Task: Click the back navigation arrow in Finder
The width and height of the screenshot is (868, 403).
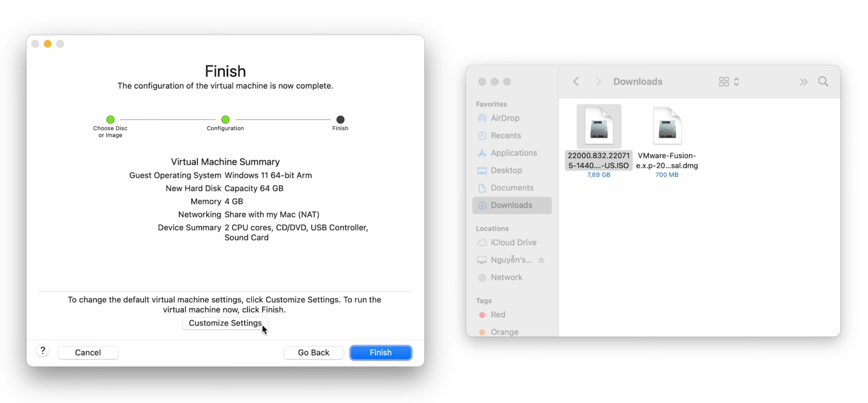Action: point(576,81)
